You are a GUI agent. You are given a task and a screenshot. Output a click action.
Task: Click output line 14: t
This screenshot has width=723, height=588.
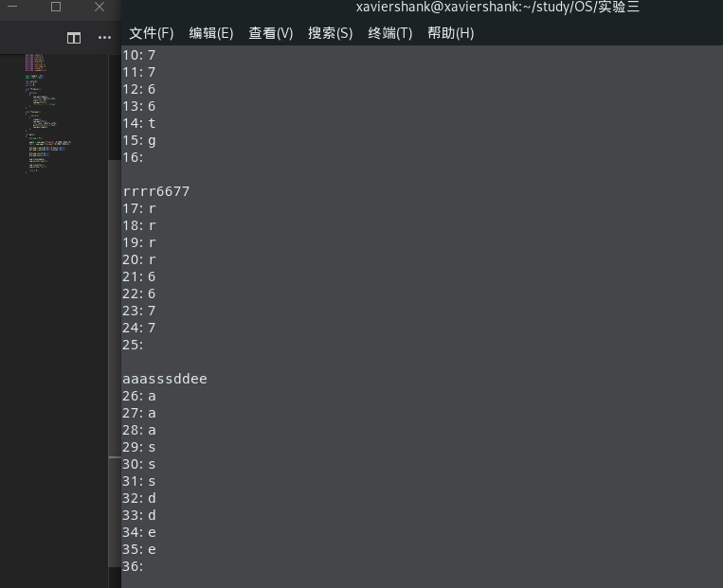pyautogui.click(x=138, y=123)
